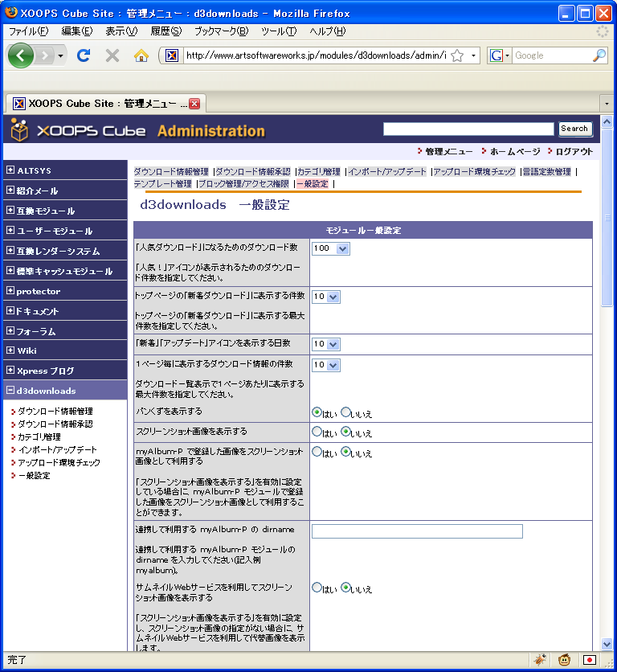Open the カテゴリ管理 link in sidebar

click(39, 436)
